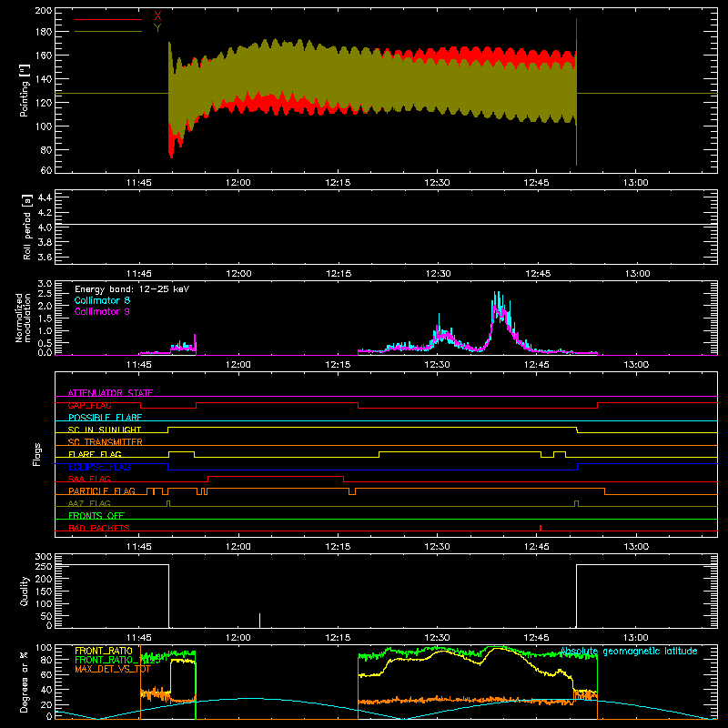The height and width of the screenshot is (728, 728).
Task: Click the BAD_PACKETS tick mark near 12:45
Action: 541,528
